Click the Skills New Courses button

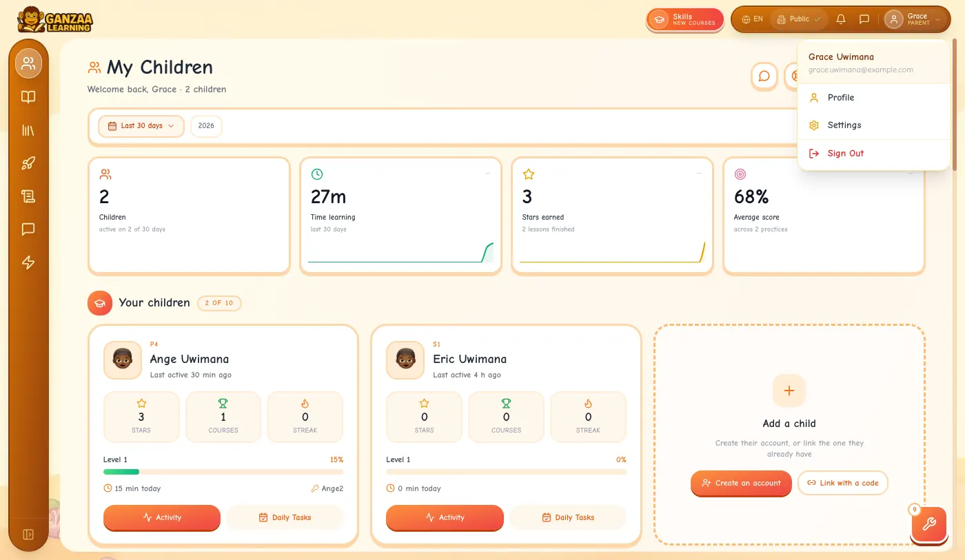click(685, 19)
